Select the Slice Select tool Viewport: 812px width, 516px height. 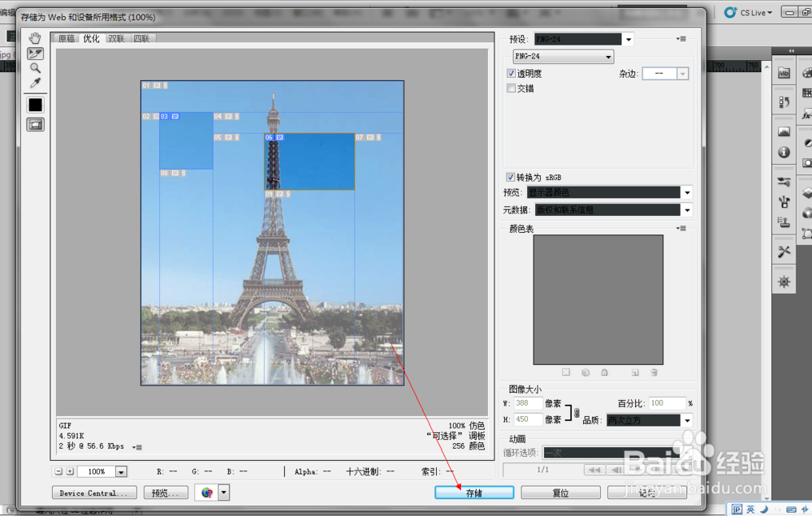35,54
